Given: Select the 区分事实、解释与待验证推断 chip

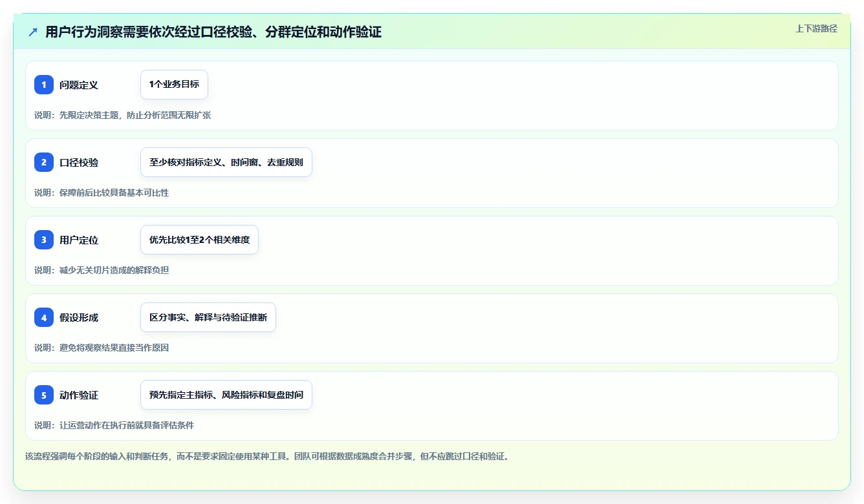Looking at the screenshot, I should tap(208, 317).
